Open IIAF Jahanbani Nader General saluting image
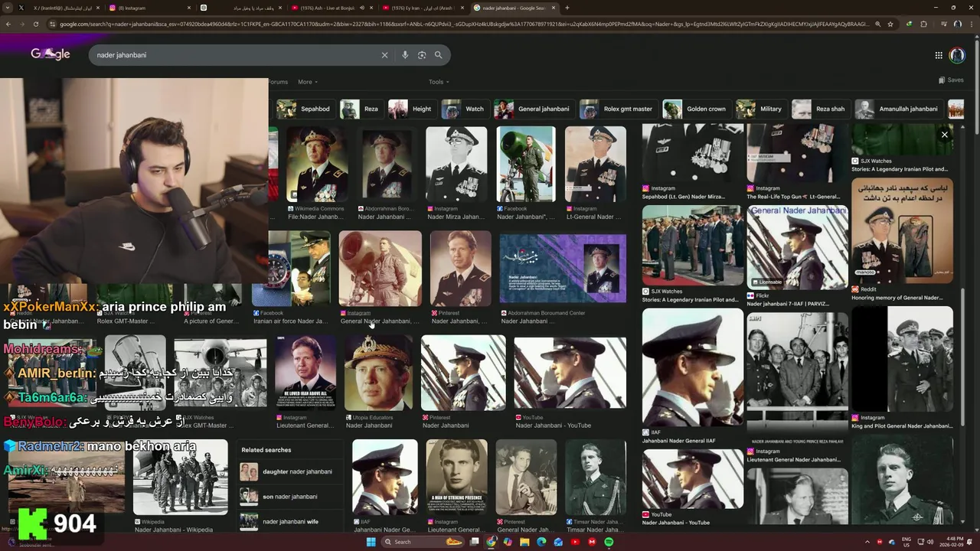980x551 pixels. pyautogui.click(x=692, y=367)
